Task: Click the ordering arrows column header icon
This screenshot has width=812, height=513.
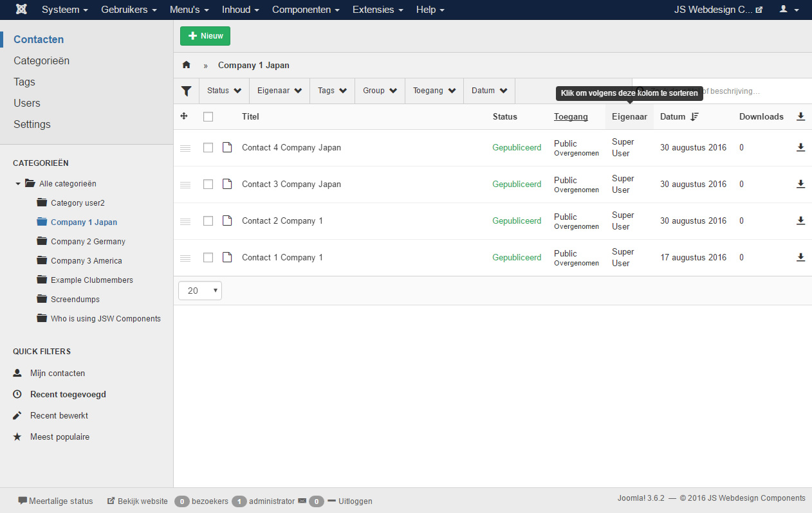Action: (184, 116)
